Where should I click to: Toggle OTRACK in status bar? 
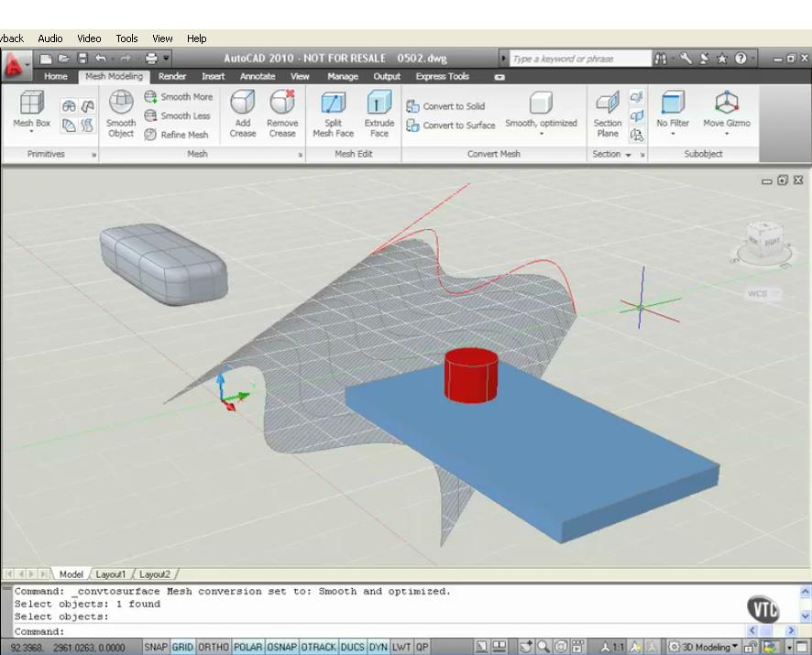(319, 648)
